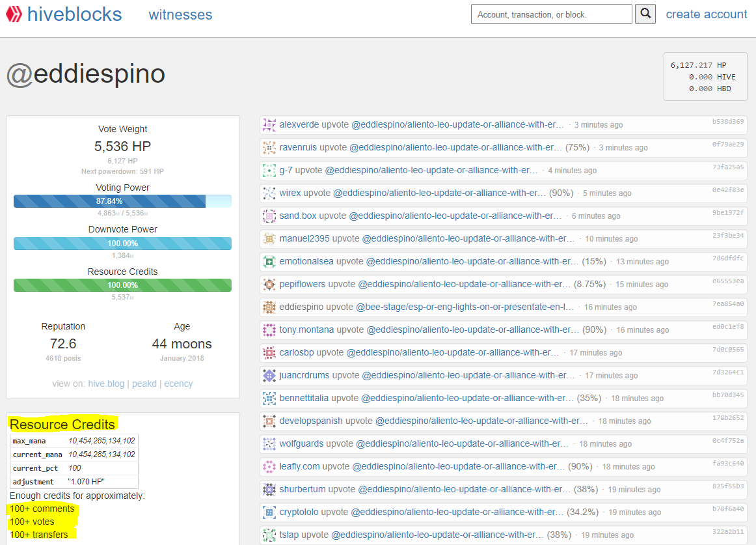Open transaction 73fa25a5
Image resolution: width=756 pixels, height=545 pixels.
pyautogui.click(x=728, y=167)
